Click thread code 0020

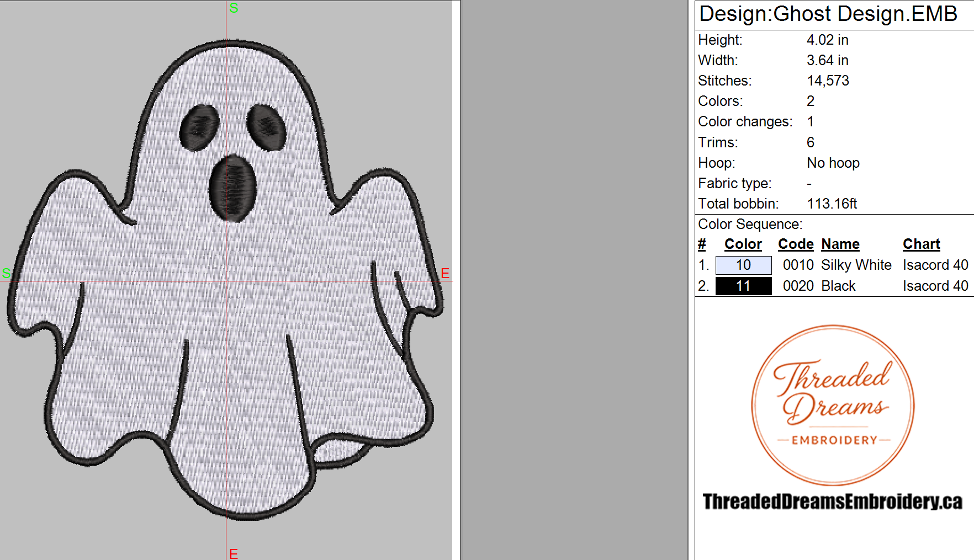click(x=798, y=286)
